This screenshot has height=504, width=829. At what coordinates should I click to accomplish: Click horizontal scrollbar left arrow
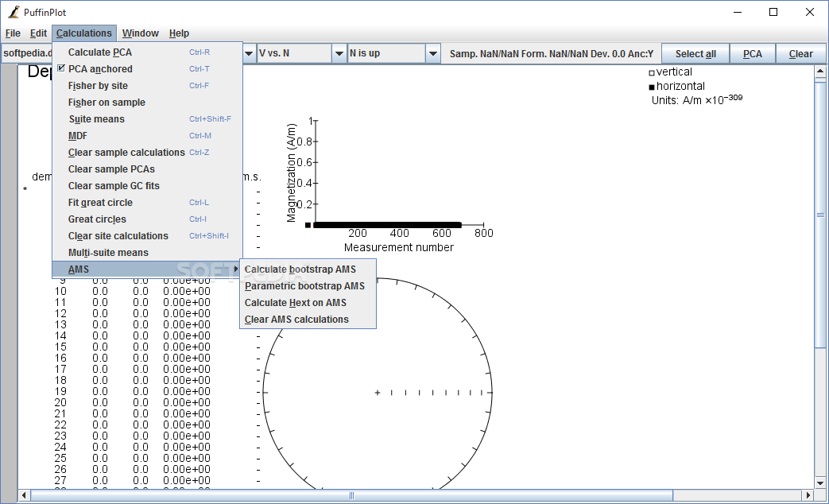(x=25, y=495)
